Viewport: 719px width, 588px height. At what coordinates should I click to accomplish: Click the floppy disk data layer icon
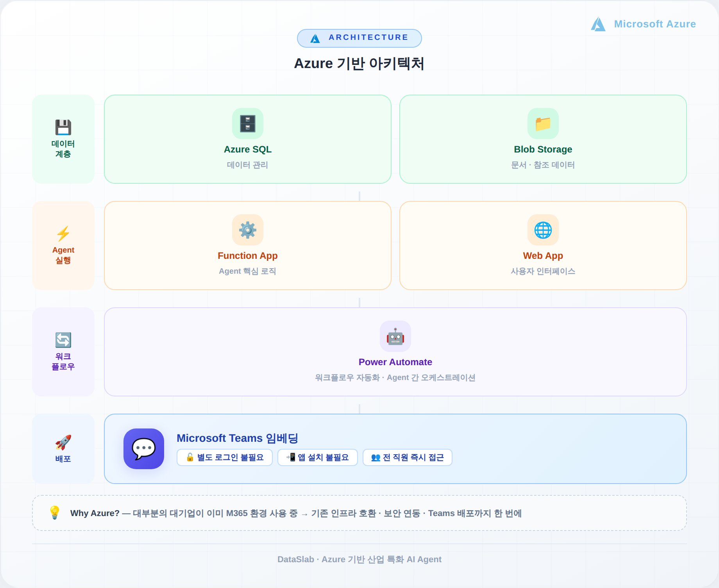(x=63, y=127)
